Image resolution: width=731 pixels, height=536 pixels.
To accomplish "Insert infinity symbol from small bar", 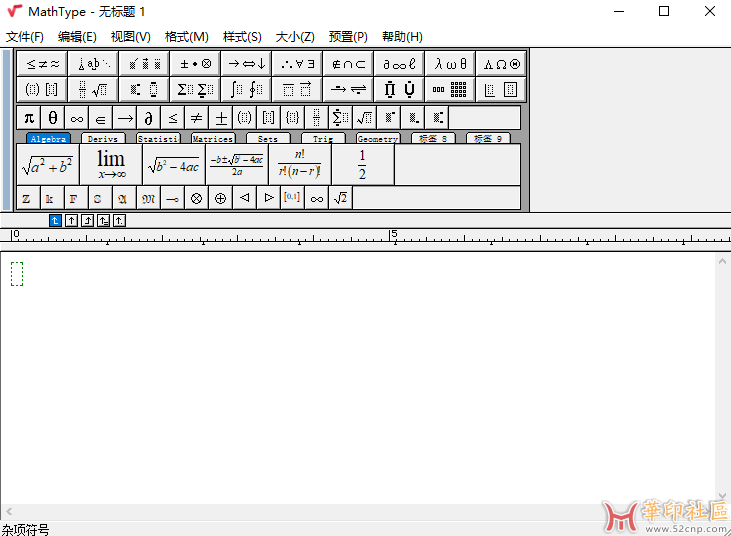I will point(77,118).
